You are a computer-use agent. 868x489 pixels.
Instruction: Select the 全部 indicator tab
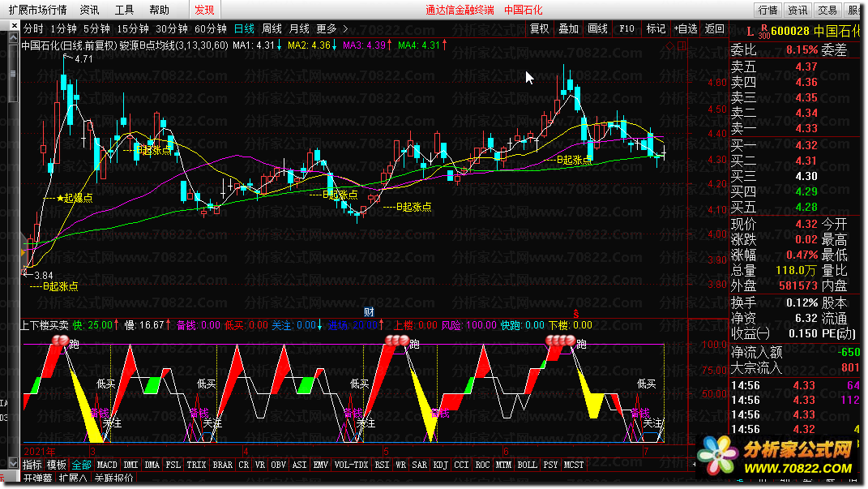coord(81,465)
